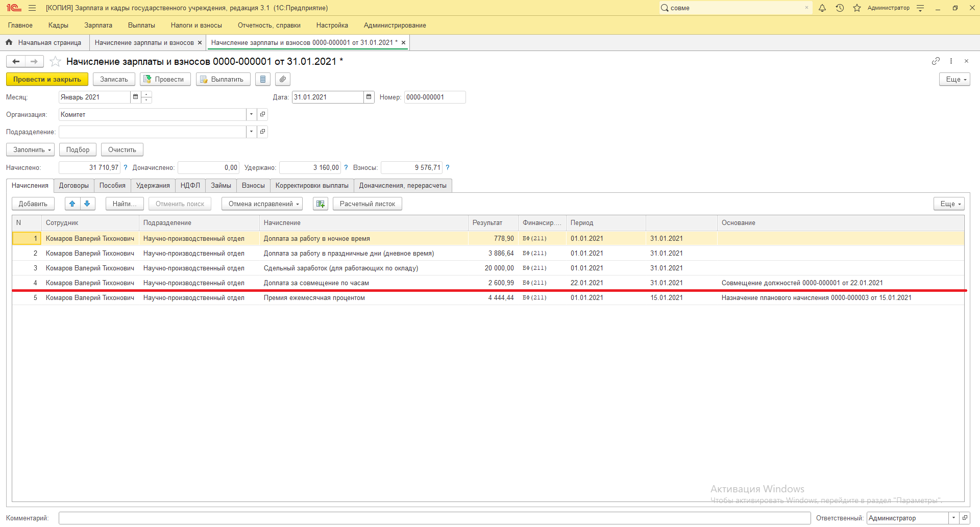Open the Заполнить dropdown button

[30, 149]
